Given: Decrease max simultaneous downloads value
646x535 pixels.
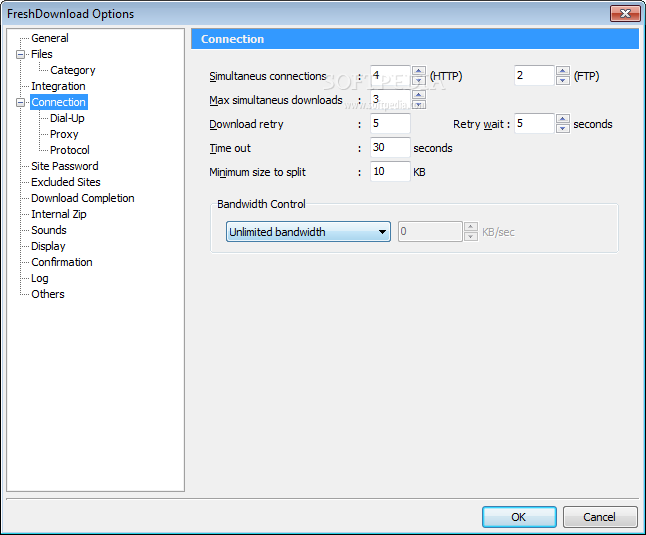Looking at the screenshot, I should tap(419, 104).
